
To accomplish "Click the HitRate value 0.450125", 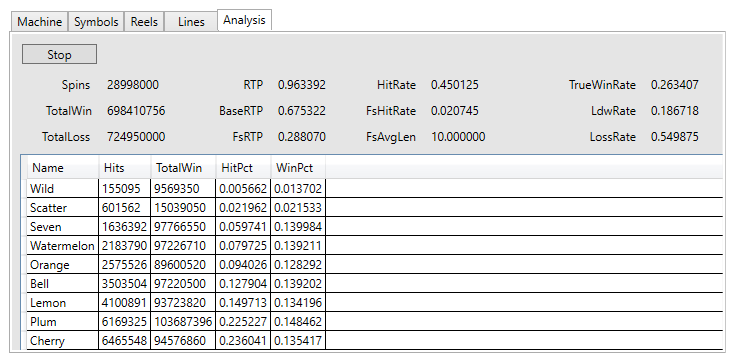I will coord(455,85).
